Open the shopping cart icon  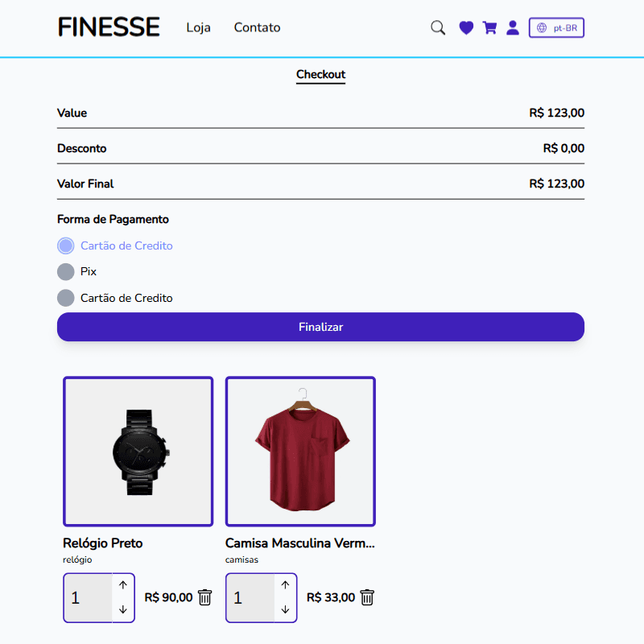click(x=489, y=28)
